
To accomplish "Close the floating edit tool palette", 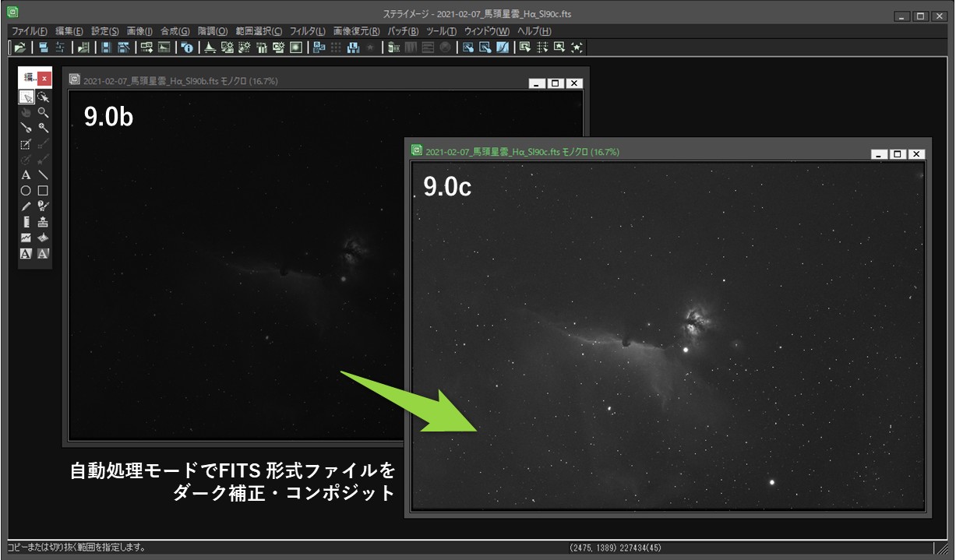I will [x=45, y=78].
